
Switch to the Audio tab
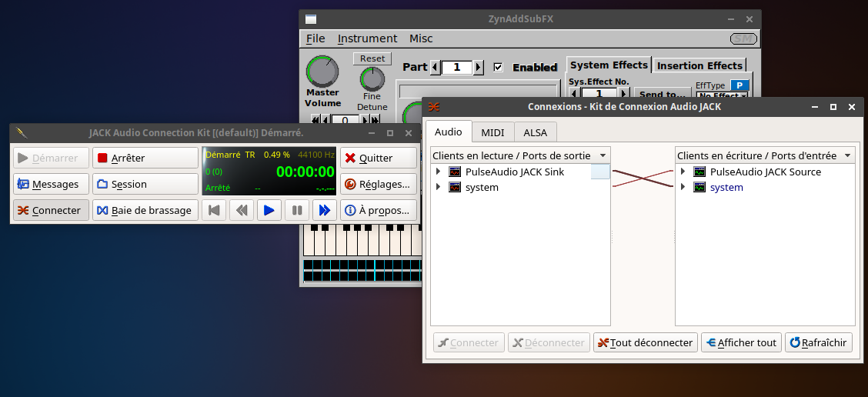(449, 132)
